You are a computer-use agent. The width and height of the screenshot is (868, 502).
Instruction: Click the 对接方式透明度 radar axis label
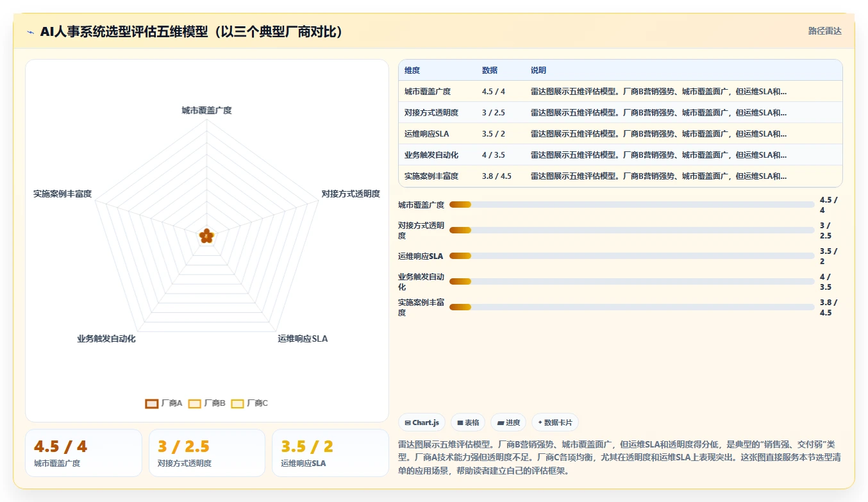[351, 194]
